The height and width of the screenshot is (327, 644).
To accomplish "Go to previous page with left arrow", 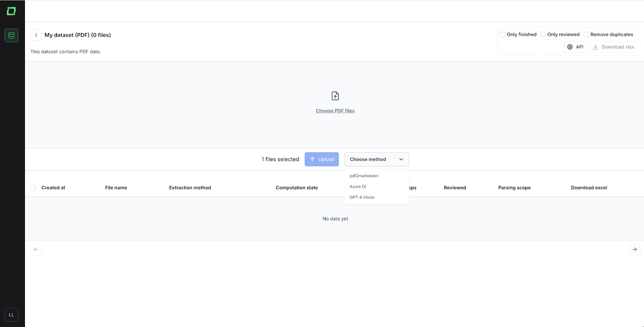I will click(36, 249).
